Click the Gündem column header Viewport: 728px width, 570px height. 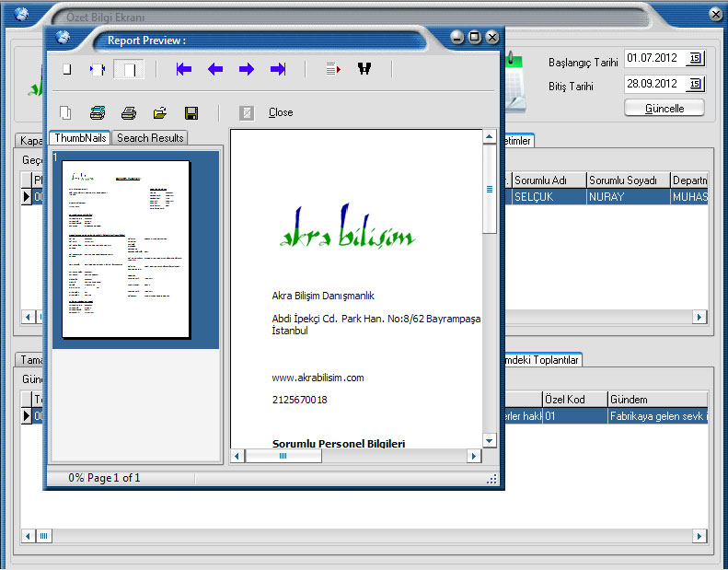(x=658, y=400)
